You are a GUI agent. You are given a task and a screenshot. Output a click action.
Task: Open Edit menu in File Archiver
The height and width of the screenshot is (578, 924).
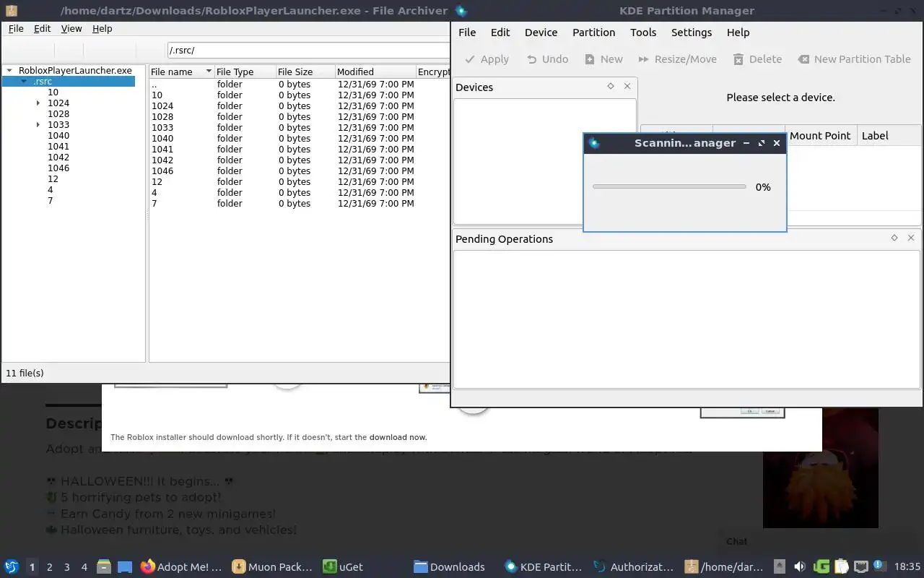[x=43, y=28]
